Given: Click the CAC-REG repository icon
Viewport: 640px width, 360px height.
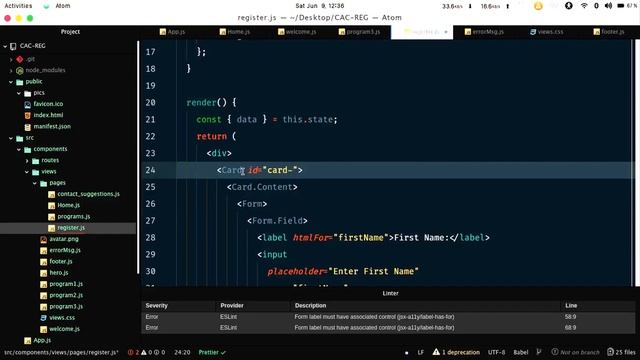Looking at the screenshot, I should coord(13,47).
